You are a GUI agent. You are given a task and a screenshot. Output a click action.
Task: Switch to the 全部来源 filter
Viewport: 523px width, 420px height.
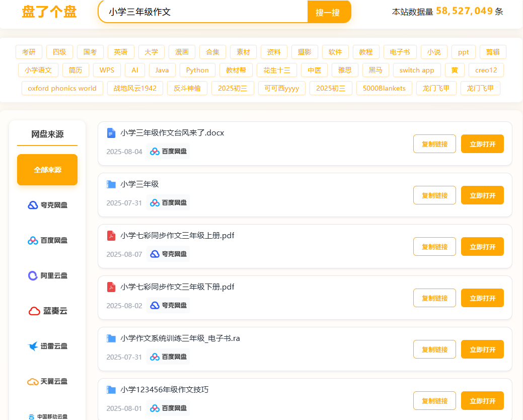pos(47,170)
